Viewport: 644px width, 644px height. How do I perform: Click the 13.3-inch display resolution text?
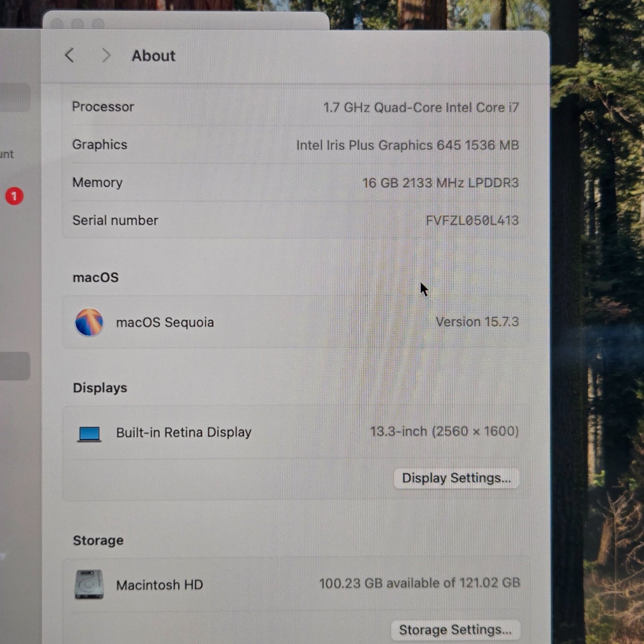[x=444, y=431]
